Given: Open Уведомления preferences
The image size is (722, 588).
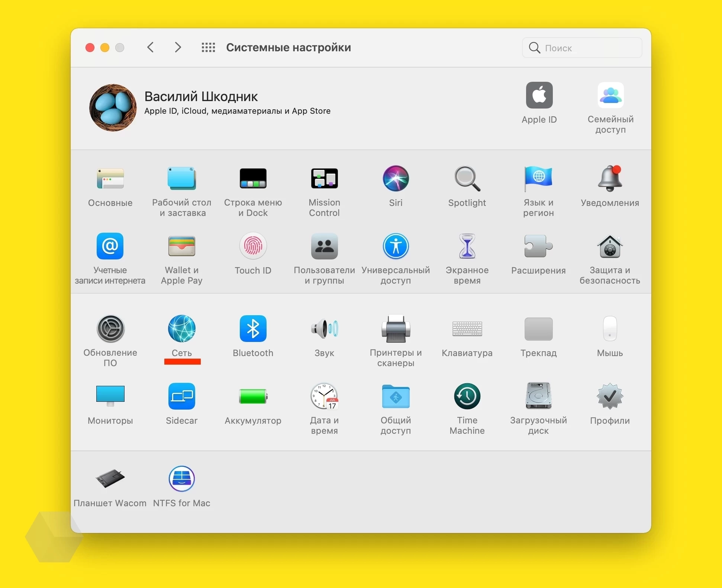Looking at the screenshot, I should (610, 179).
